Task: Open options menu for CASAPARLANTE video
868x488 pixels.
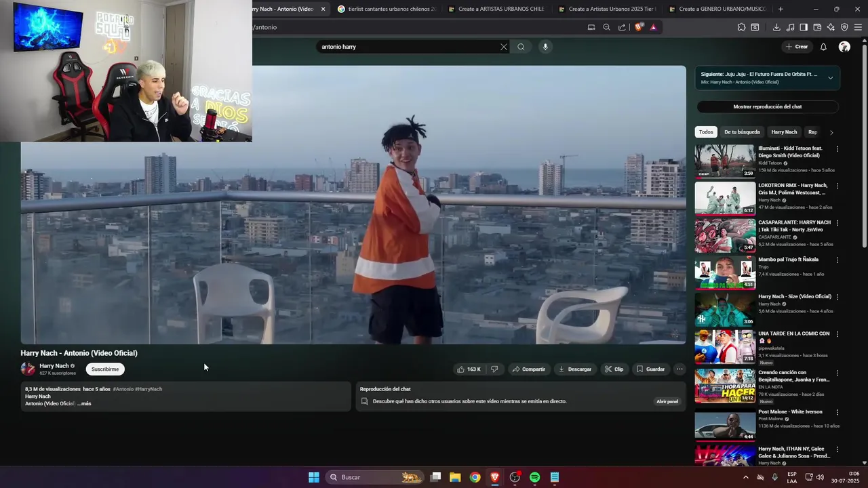Action: pos(837,223)
